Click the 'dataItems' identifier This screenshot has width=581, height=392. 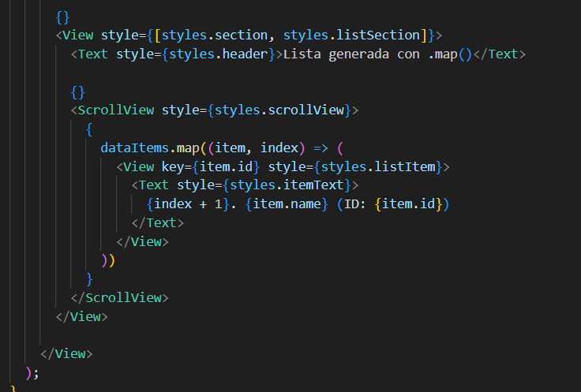tap(135, 148)
